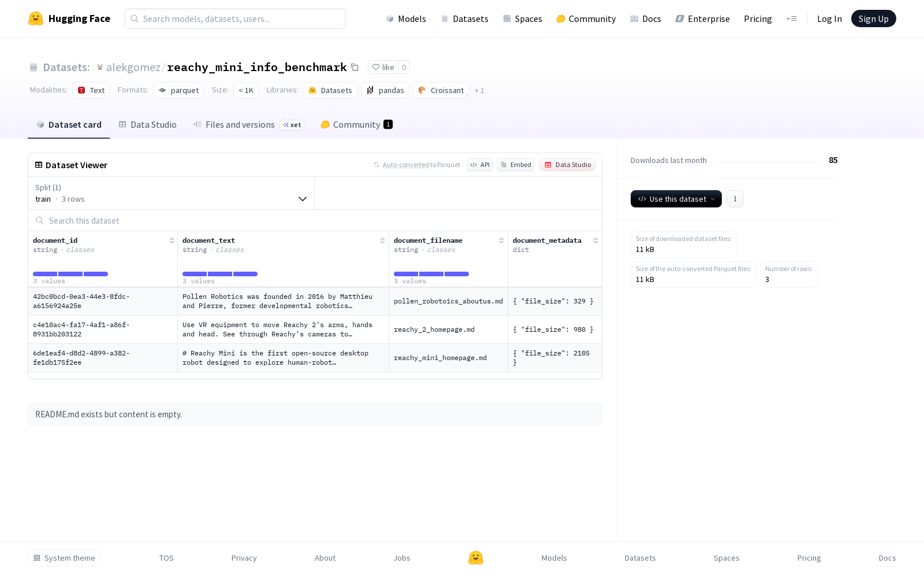This screenshot has width=924, height=578.
Task: Click the search magnifier in dataset viewer
Action: point(40,220)
